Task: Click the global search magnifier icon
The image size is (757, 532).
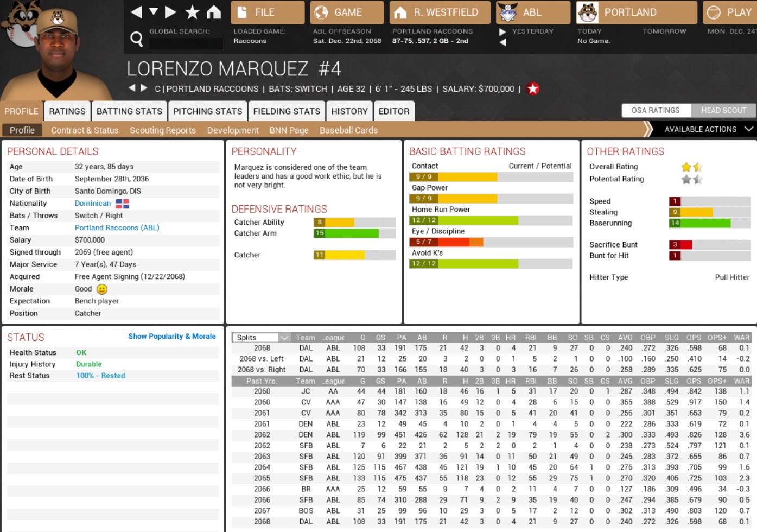Action: [137, 39]
